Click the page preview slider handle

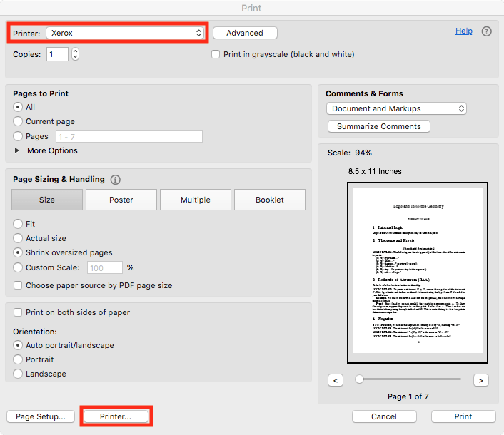click(x=359, y=379)
